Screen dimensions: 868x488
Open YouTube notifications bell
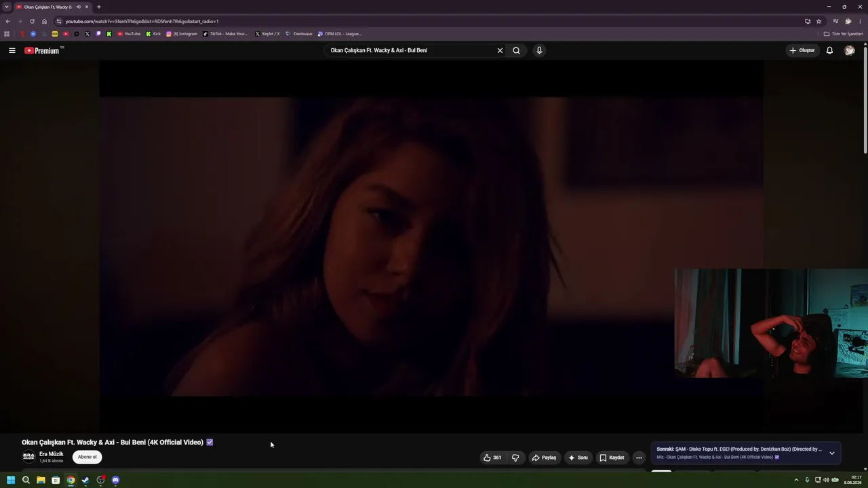pos(829,50)
